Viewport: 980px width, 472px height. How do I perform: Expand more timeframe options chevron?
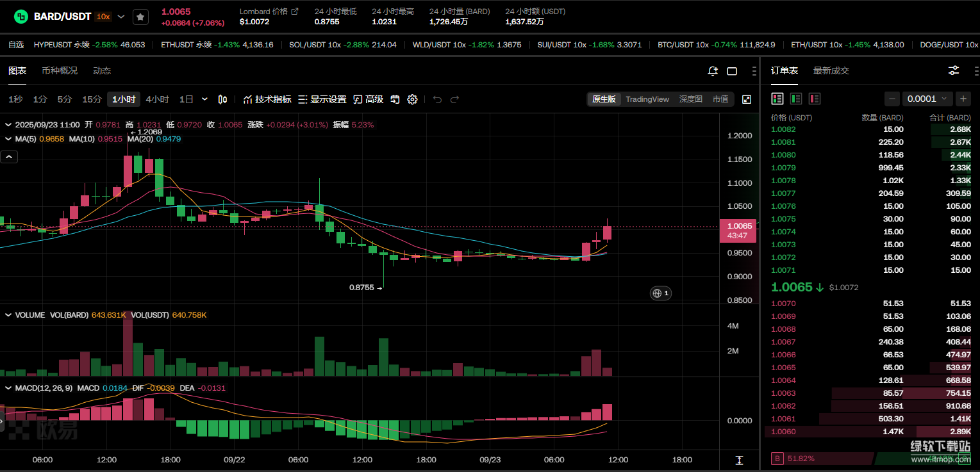point(204,99)
